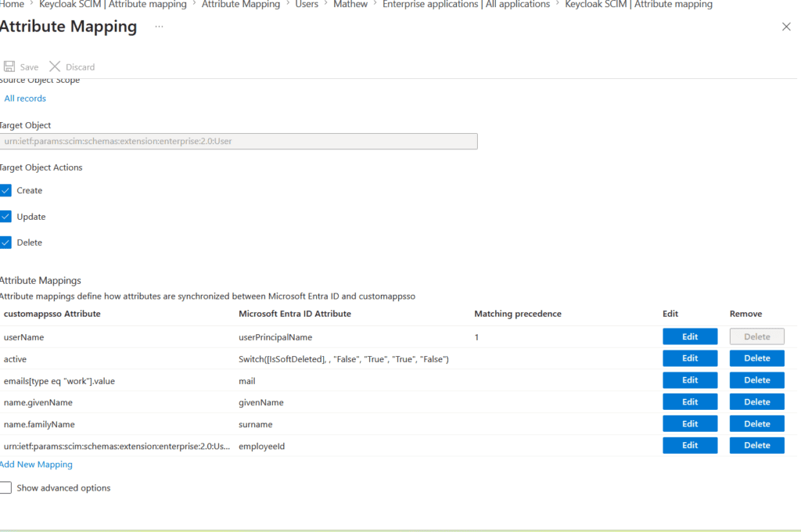Screen dimensions: 801x532
Task: Select the givenName source attribute cell
Action: pos(261,403)
